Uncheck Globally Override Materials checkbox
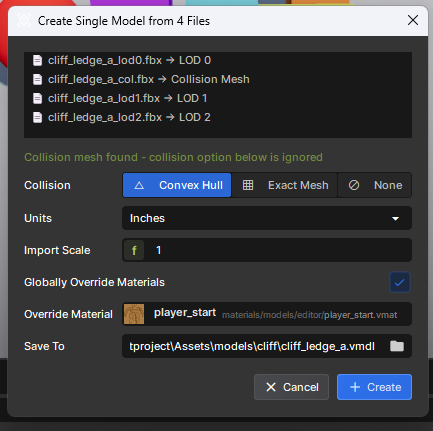The image size is (433, 431). tap(400, 282)
